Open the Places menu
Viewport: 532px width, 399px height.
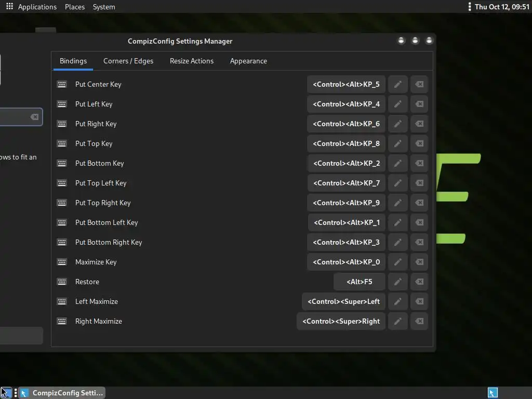[x=75, y=7]
